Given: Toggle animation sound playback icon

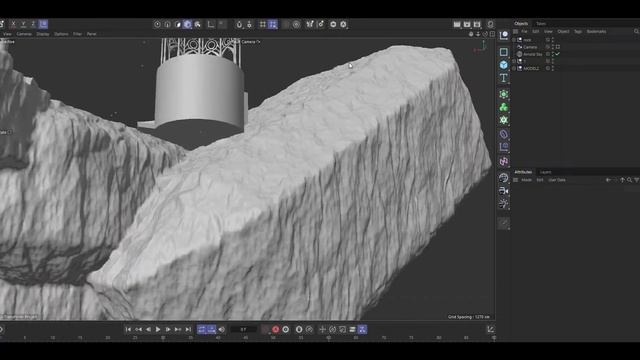Looking at the screenshot, I should click(x=222, y=329).
